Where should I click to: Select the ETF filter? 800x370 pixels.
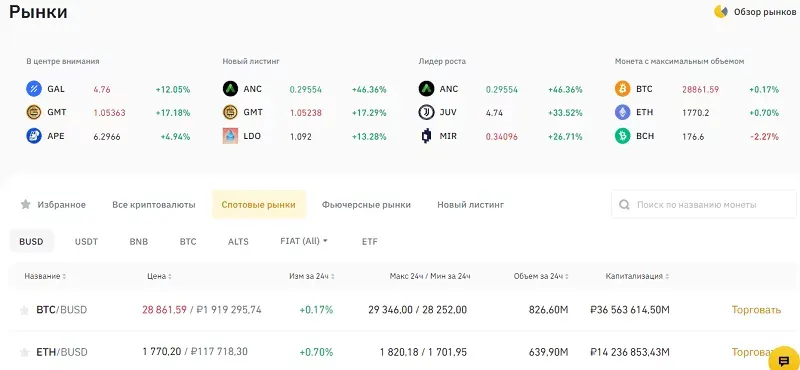click(370, 241)
